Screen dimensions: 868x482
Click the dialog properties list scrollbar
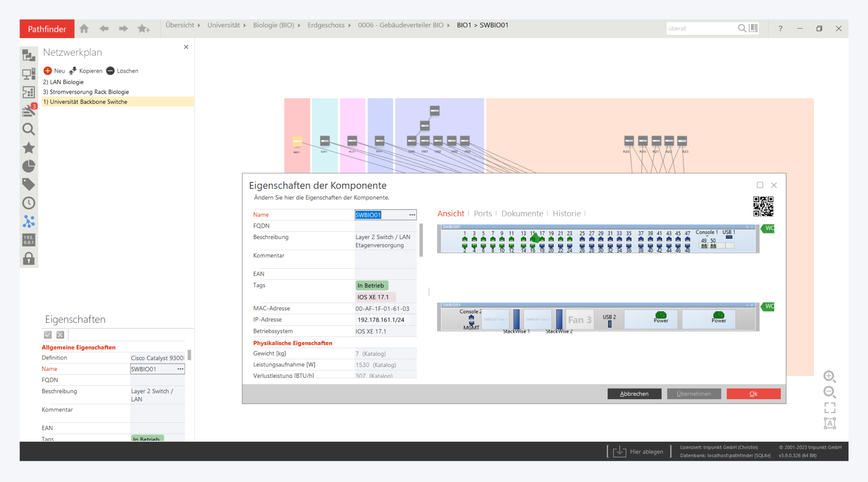[421, 240]
